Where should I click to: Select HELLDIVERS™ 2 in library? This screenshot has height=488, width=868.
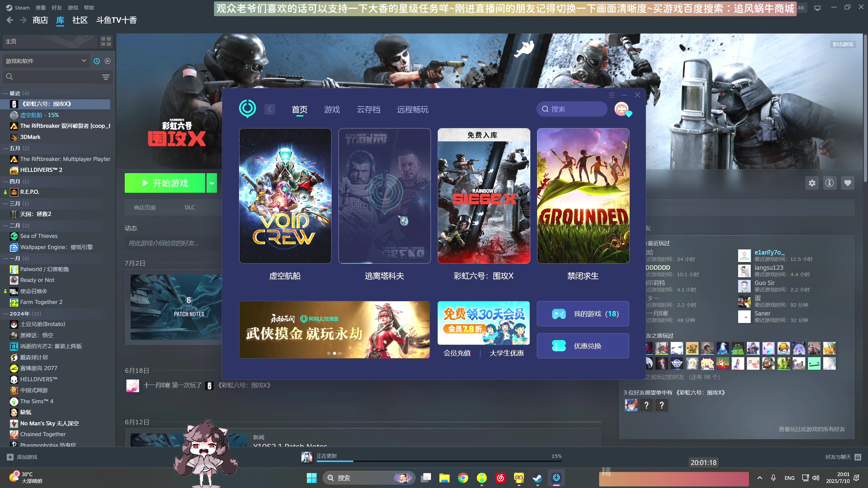[41, 170]
